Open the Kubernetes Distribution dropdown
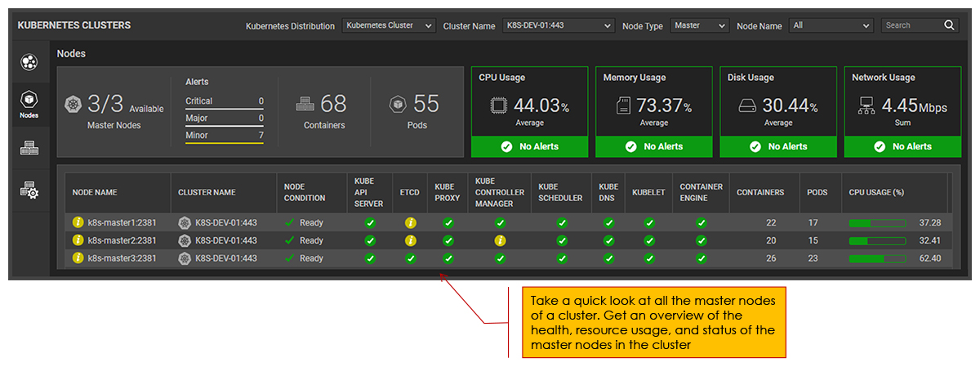980x367 pixels. [389, 26]
